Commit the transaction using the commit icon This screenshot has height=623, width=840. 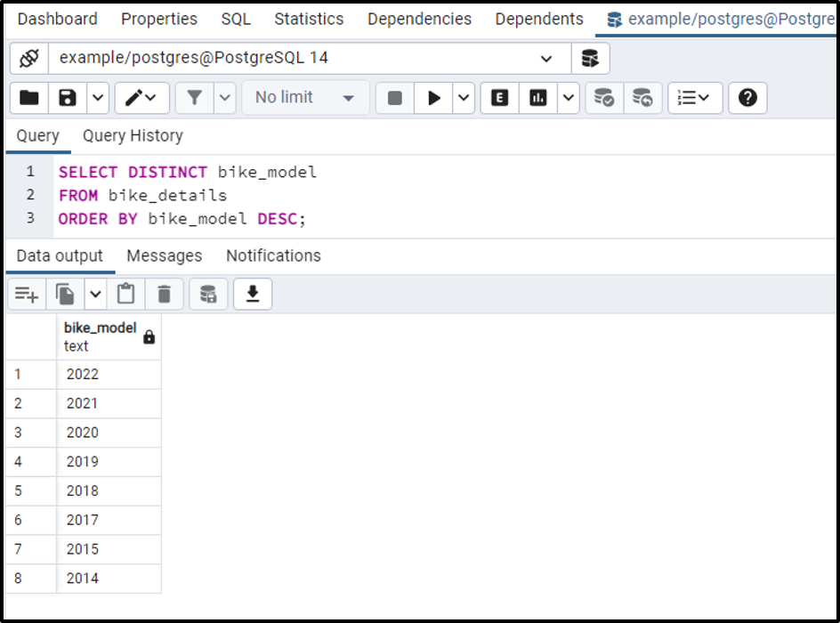pyautogui.click(x=604, y=98)
